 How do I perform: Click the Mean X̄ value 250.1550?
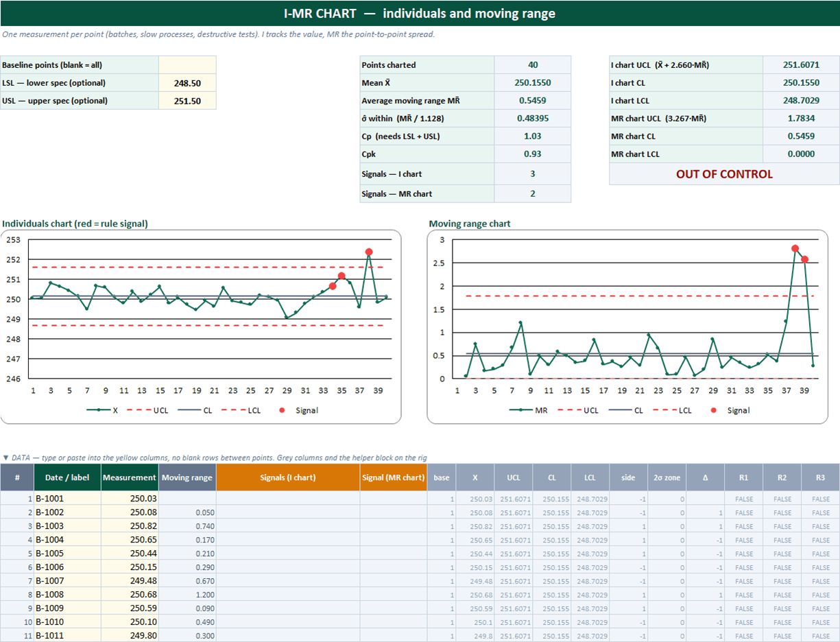(533, 82)
